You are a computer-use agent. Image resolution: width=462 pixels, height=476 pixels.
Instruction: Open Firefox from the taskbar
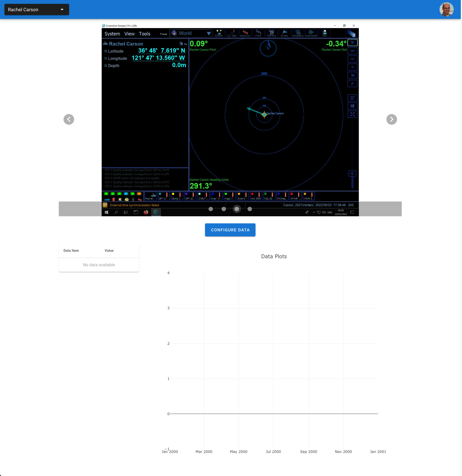146,212
